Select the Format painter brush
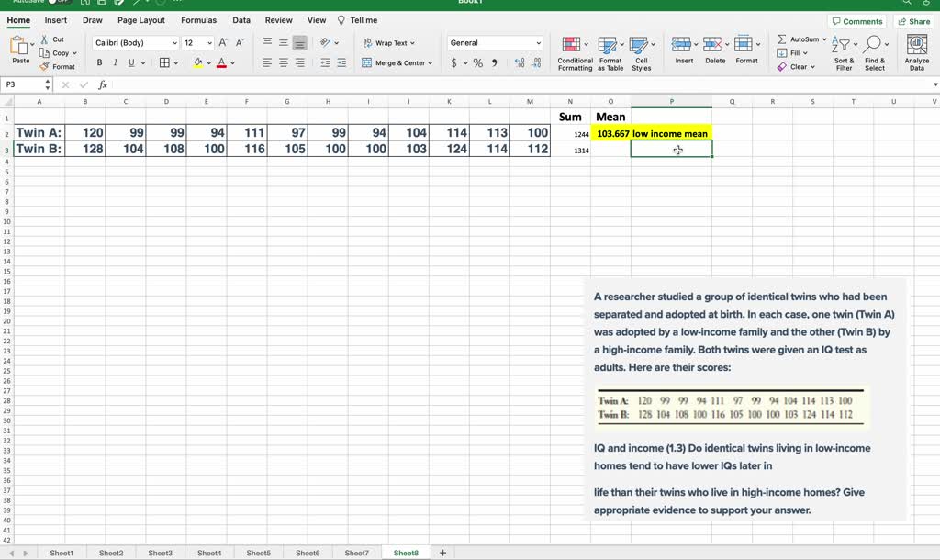This screenshot has height=560, width=940. (46, 67)
